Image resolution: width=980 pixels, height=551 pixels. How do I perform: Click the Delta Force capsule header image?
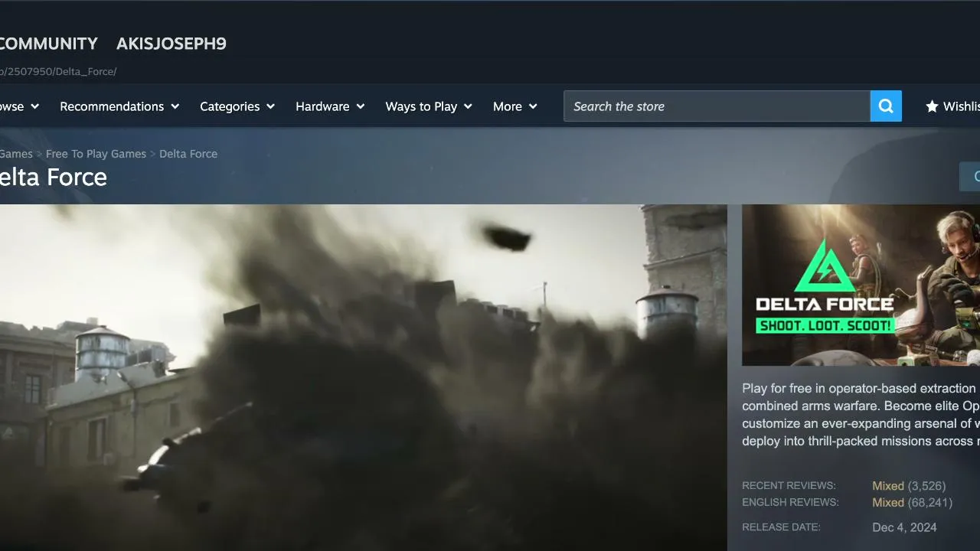click(x=861, y=285)
